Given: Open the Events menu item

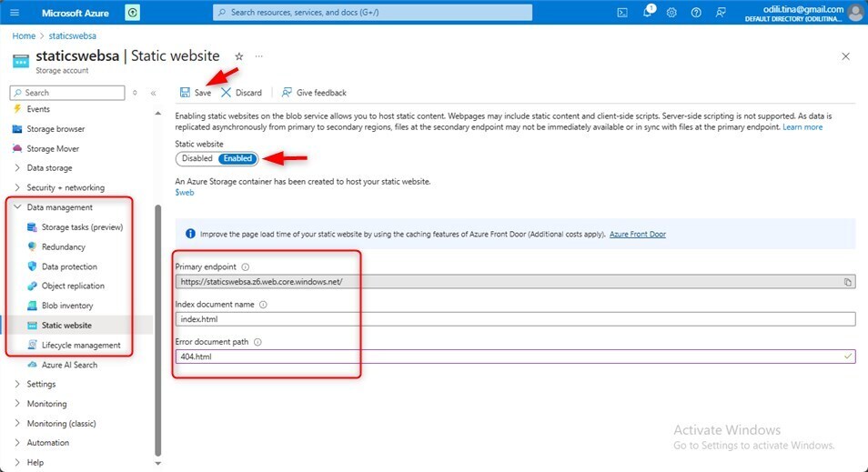Looking at the screenshot, I should point(38,109).
